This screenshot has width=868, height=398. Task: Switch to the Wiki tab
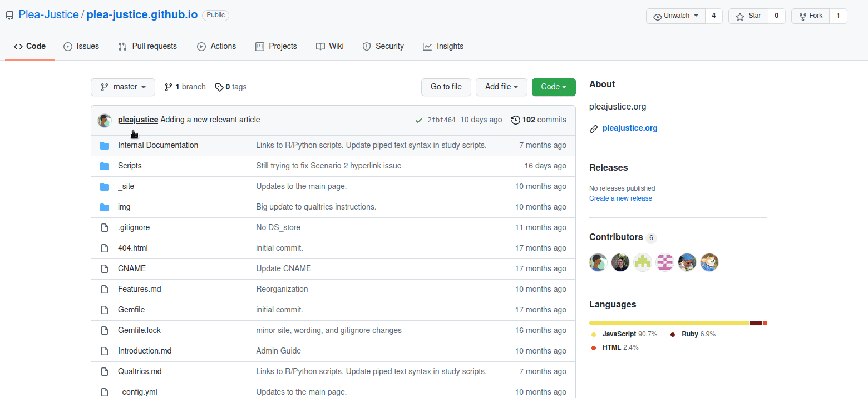(329, 47)
